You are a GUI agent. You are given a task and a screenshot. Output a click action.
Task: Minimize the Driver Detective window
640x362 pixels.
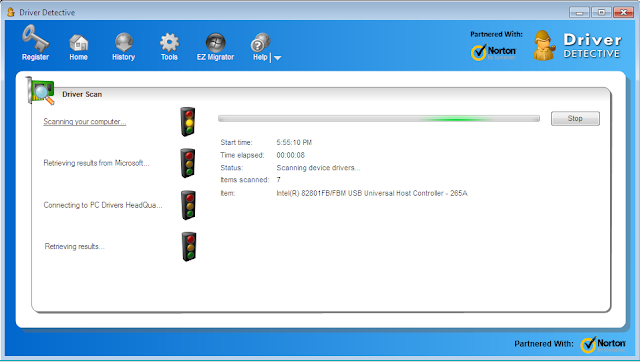pos(579,12)
